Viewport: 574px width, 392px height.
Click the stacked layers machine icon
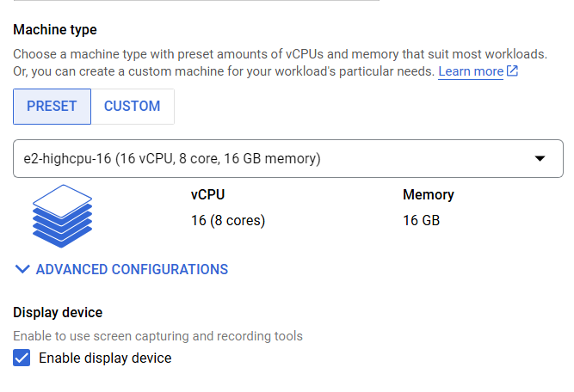tap(61, 216)
